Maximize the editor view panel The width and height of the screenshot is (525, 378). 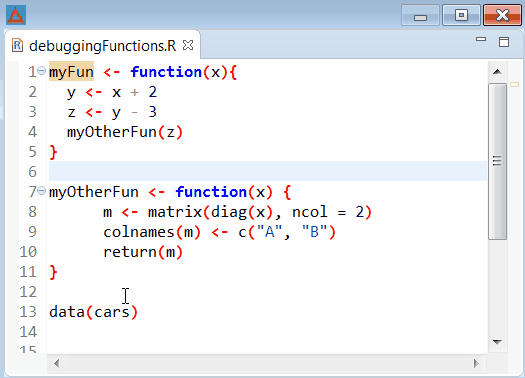point(504,42)
